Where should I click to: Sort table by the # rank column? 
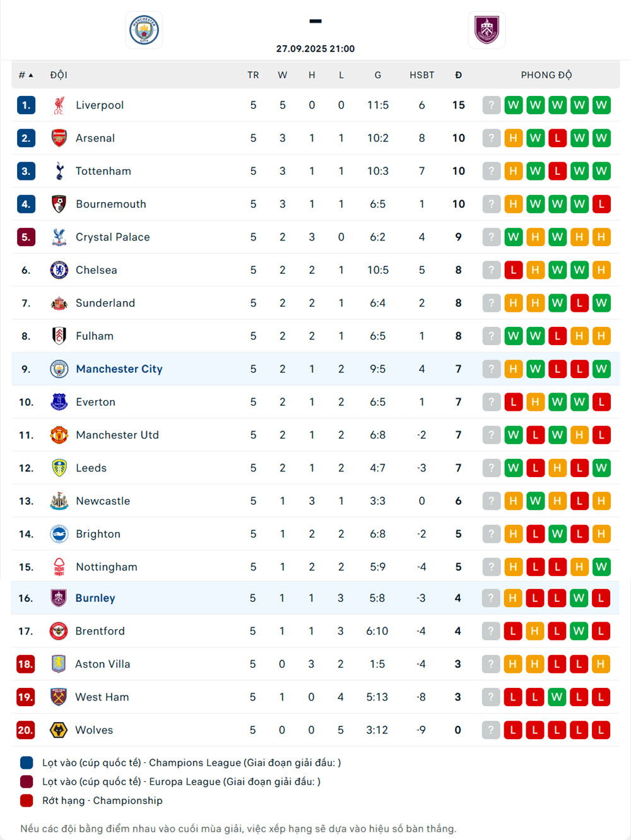25,75
